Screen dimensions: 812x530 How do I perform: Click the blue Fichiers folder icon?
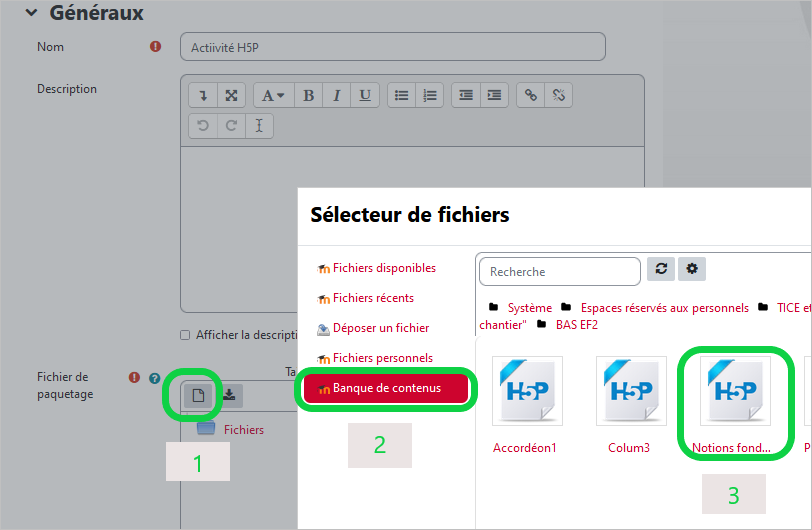[x=206, y=428]
